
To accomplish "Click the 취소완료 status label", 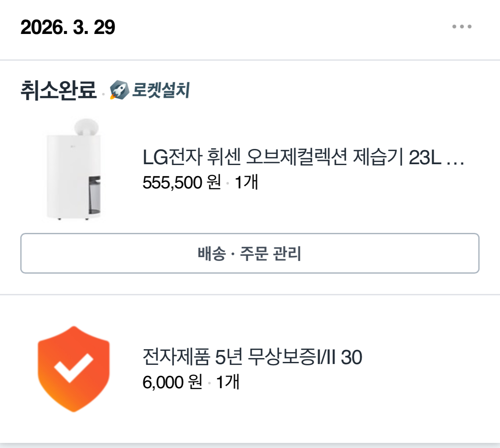I will 59,90.
